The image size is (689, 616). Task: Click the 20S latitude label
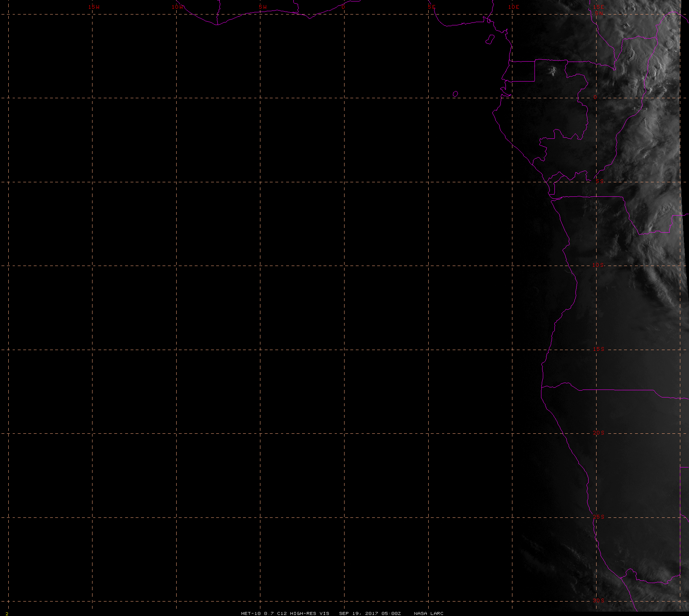(x=599, y=433)
